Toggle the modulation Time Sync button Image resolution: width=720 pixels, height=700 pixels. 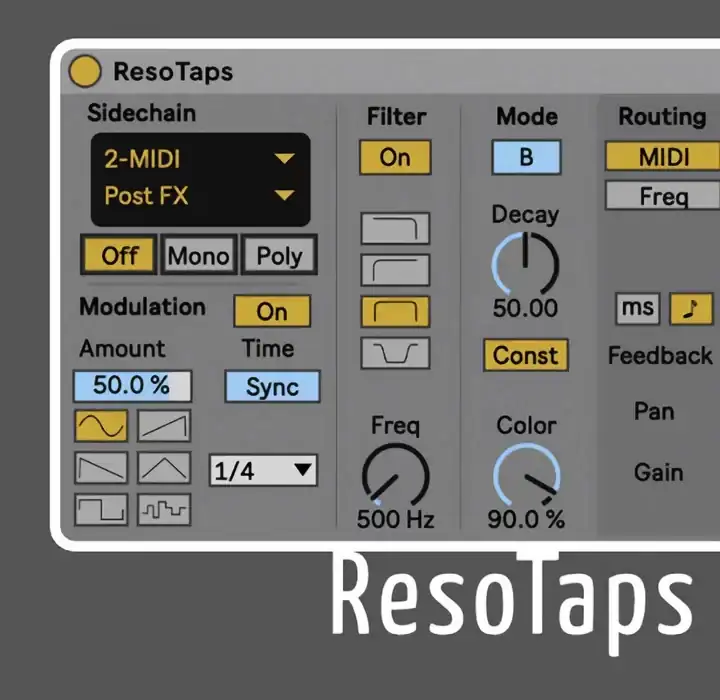[x=272, y=387]
